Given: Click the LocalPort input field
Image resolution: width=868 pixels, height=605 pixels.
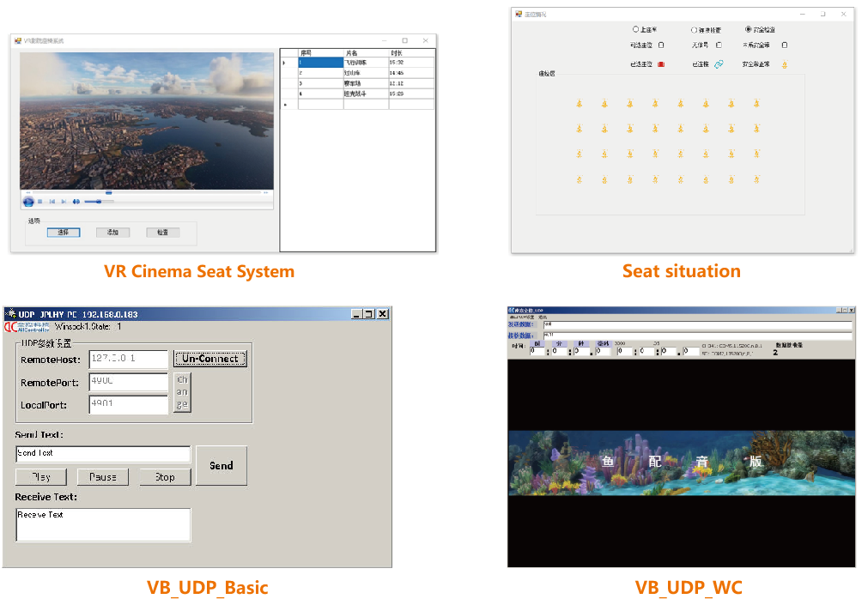Looking at the screenshot, I should coord(129,405).
